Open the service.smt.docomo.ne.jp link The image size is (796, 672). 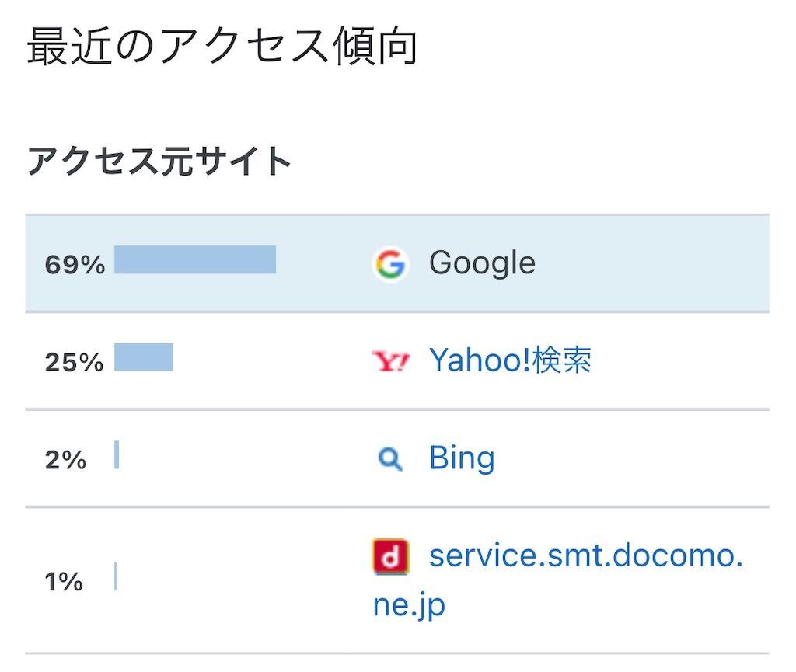[x=558, y=580]
